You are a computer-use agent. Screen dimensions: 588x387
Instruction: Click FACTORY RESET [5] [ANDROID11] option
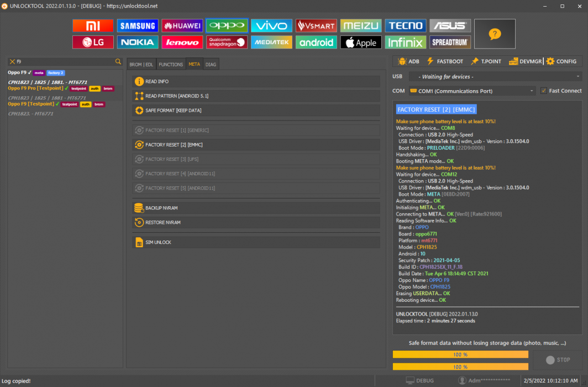click(x=256, y=189)
